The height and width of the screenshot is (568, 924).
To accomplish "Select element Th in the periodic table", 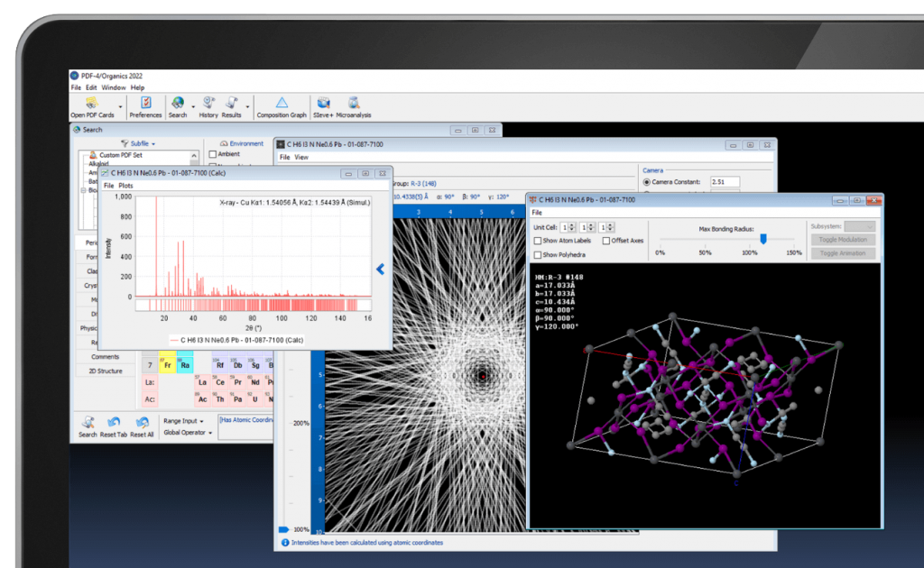I will point(220,399).
